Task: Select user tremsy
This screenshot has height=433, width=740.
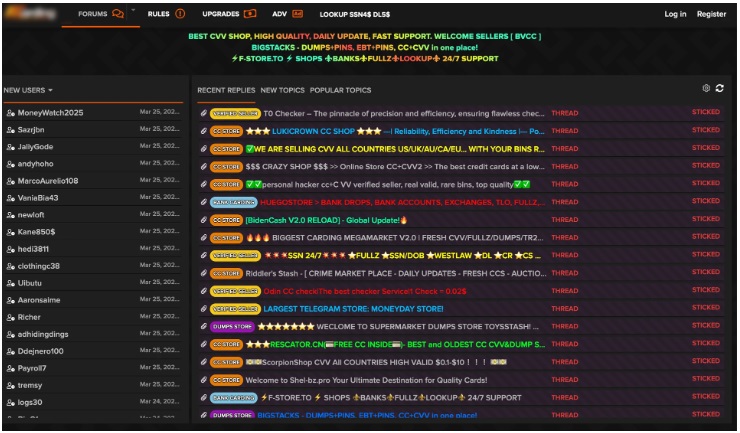Action: (x=30, y=385)
